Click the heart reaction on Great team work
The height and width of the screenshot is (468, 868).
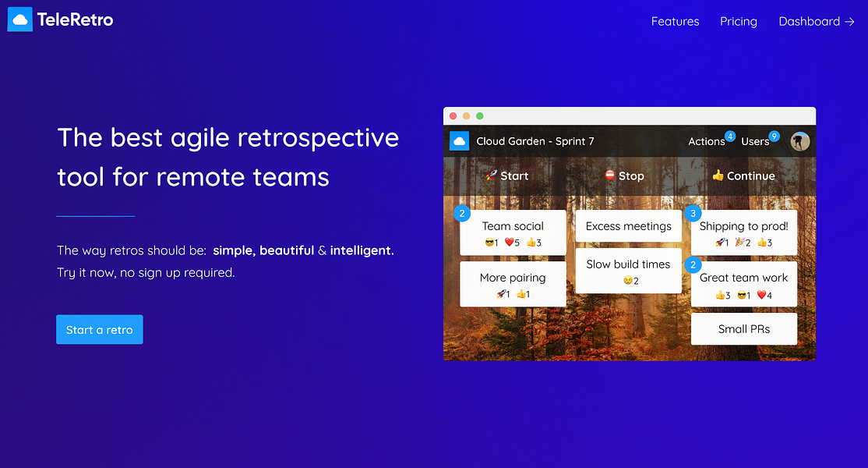tap(764, 295)
